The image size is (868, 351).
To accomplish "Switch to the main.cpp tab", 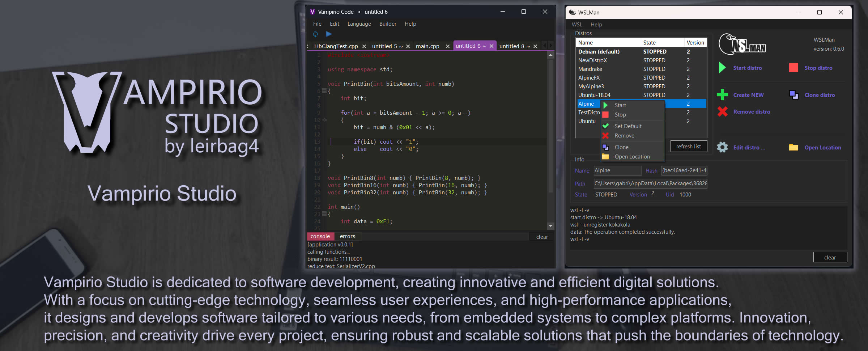I will [x=427, y=46].
